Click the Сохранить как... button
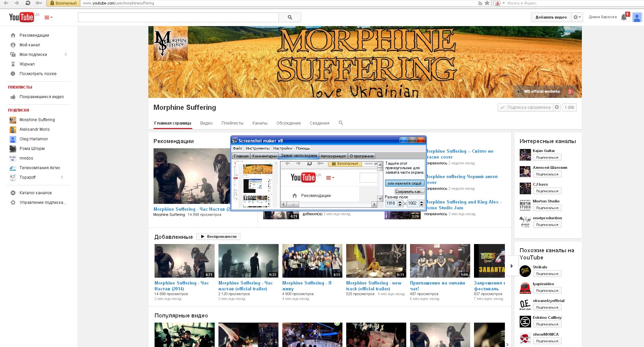This screenshot has height=347, width=644. (409, 192)
